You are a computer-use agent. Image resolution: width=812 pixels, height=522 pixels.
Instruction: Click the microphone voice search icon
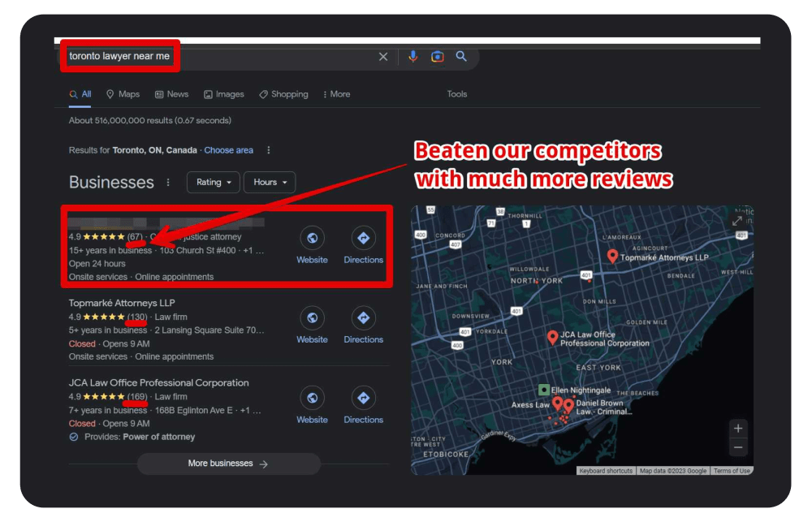tap(413, 56)
